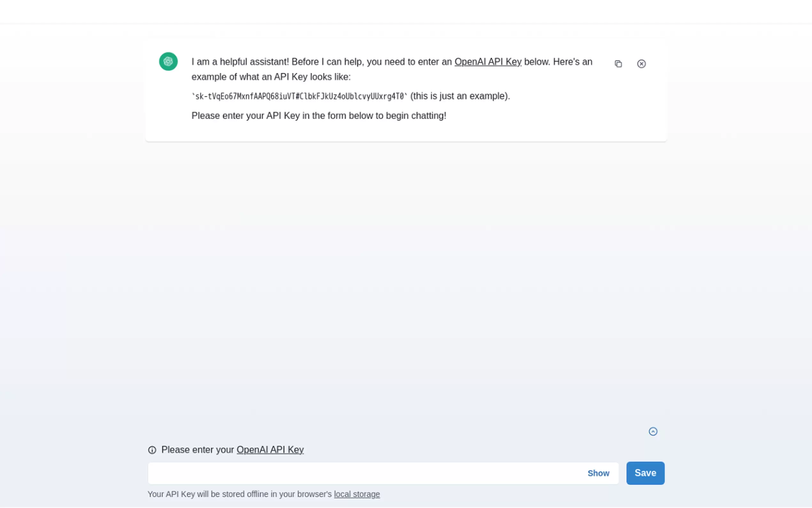Follow the OpenAI API Key link above the input
Viewport: 812px width, 508px height.
pyautogui.click(x=270, y=449)
